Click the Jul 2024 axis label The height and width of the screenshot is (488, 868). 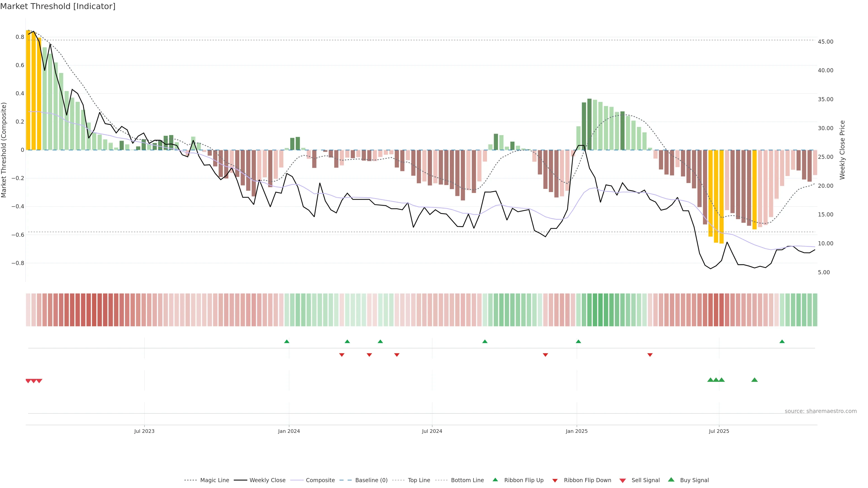point(432,431)
